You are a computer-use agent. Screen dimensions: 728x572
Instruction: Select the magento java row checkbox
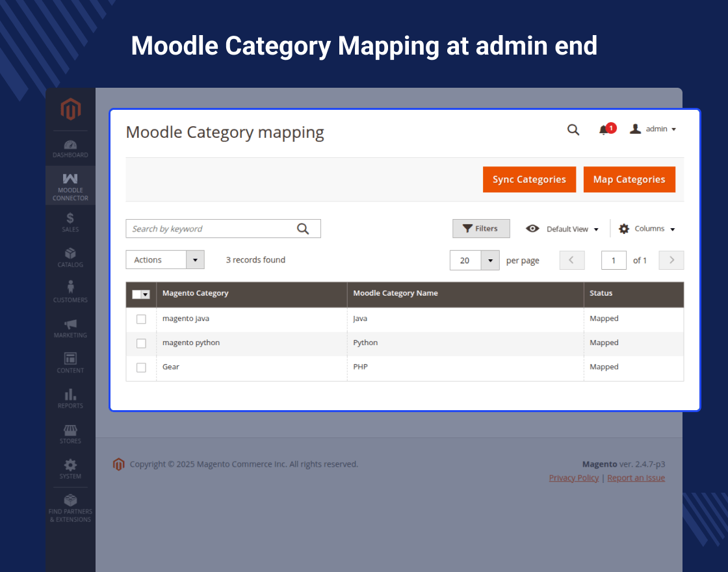pyautogui.click(x=141, y=319)
